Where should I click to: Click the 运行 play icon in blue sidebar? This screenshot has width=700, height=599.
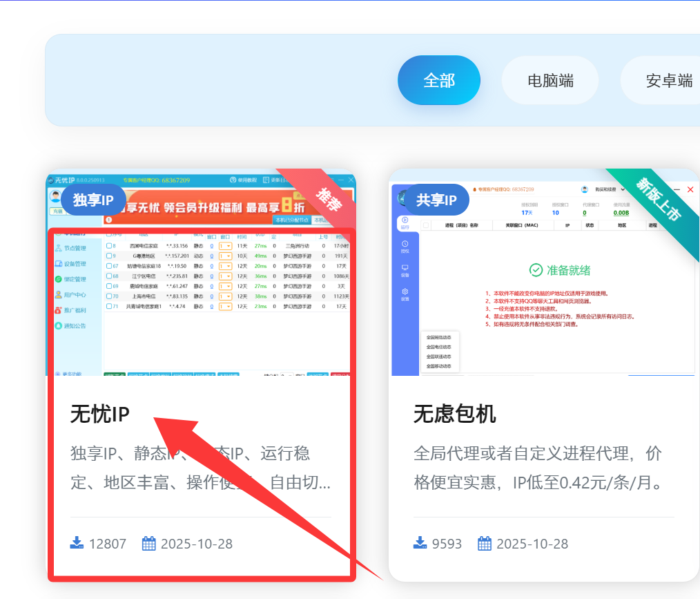coord(405,219)
